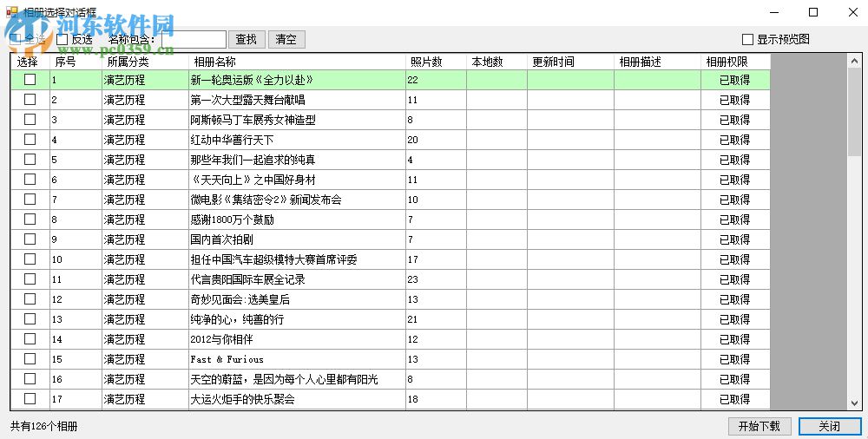
Task: Check the box for Fast & Furious album
Action: [30, 358]
